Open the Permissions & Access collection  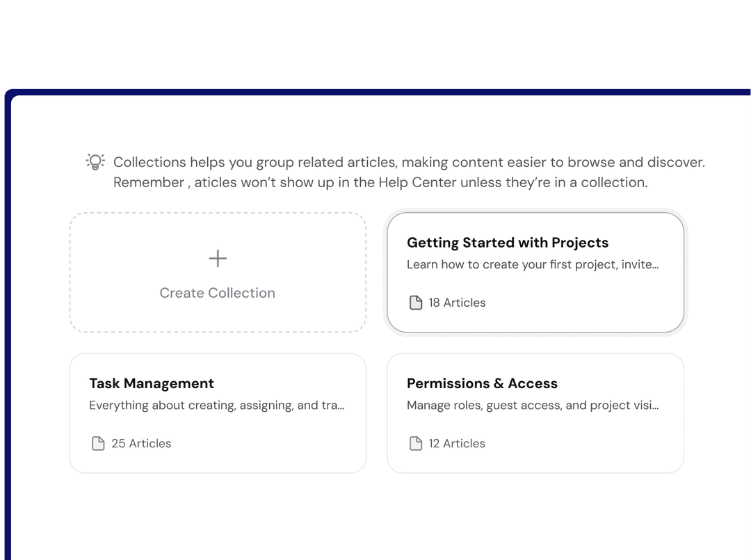coord(535,413)
